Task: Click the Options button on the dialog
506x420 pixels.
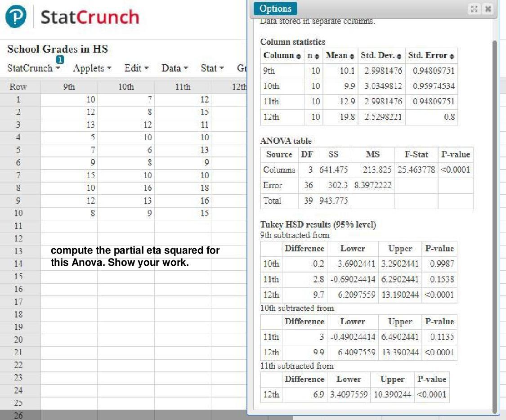Action: pos(275,8)
